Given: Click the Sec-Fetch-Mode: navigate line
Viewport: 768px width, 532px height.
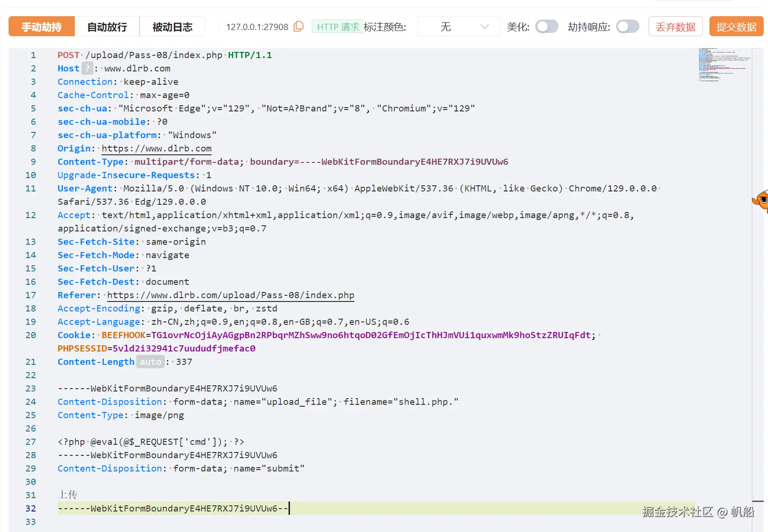Looking at the screenshot, I should pos(123,255).
